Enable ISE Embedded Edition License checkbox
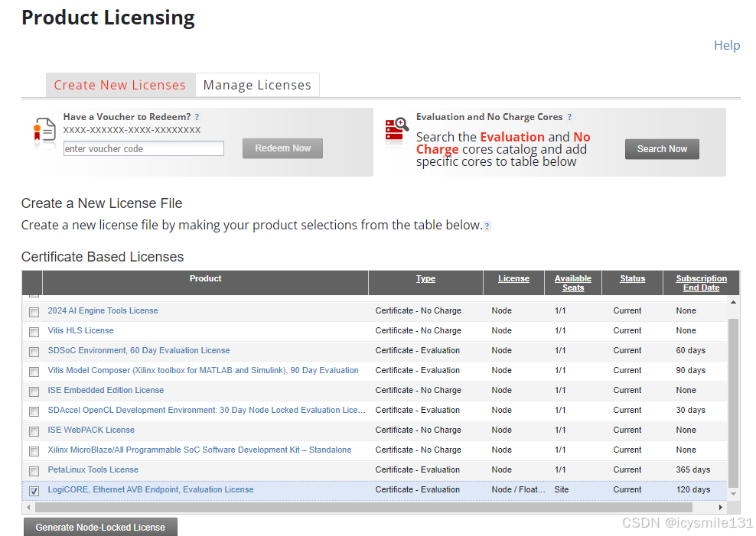The width and height of the screenshot is (756, 536). coord(34,391)
